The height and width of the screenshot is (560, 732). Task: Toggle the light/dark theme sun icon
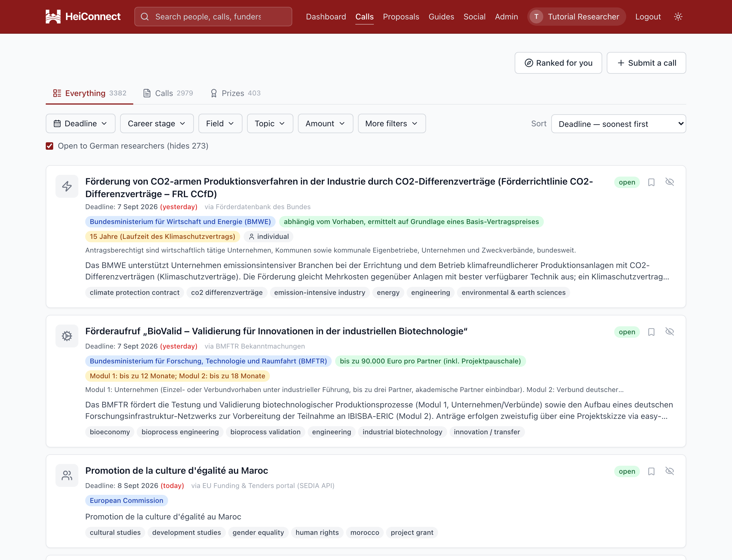click(678, 17)
